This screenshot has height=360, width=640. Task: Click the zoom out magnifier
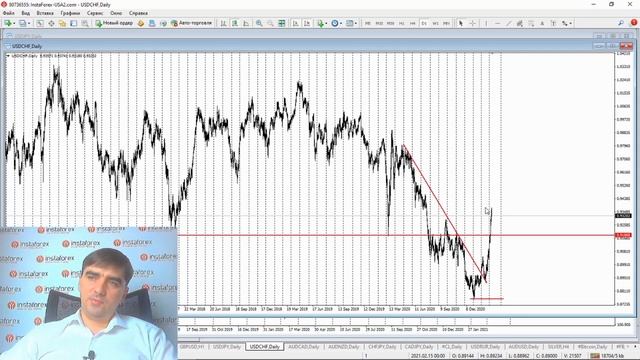(x=270, y=23)
